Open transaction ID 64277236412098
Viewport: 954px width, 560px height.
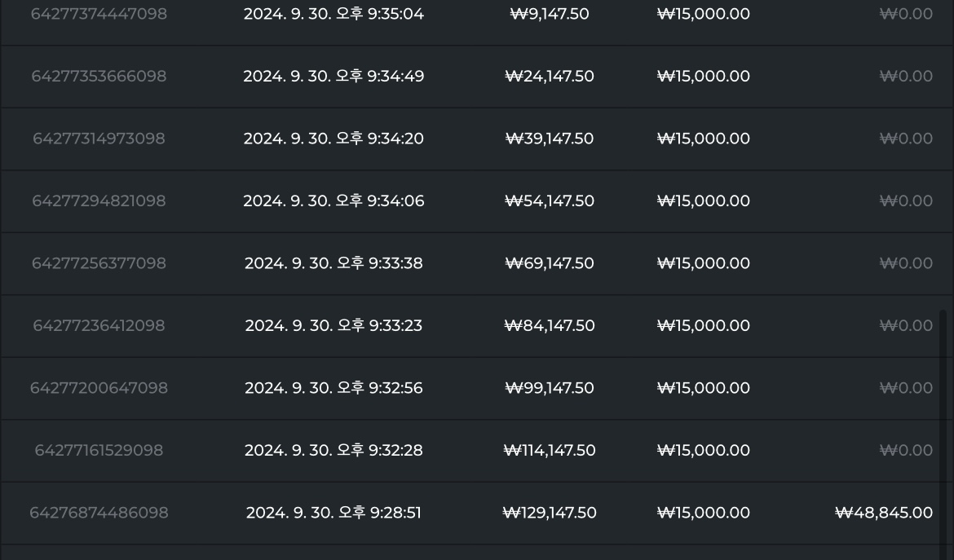(99, 325)
